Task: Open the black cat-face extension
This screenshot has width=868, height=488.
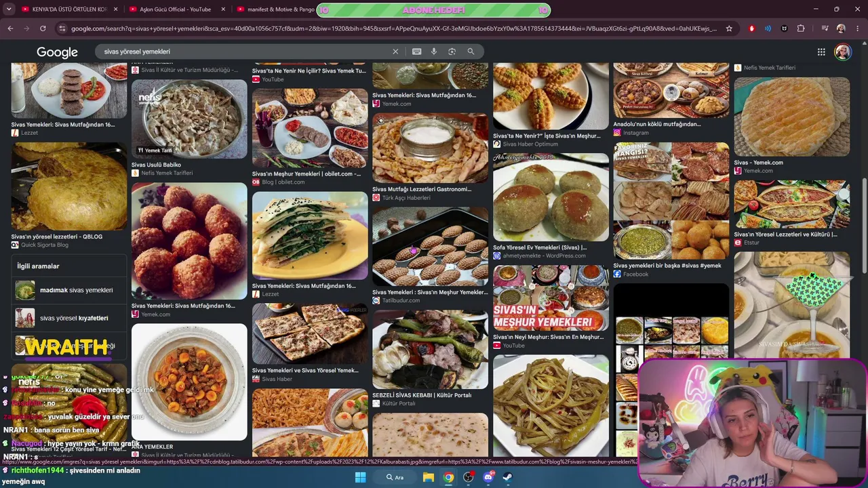Action: 785,28
